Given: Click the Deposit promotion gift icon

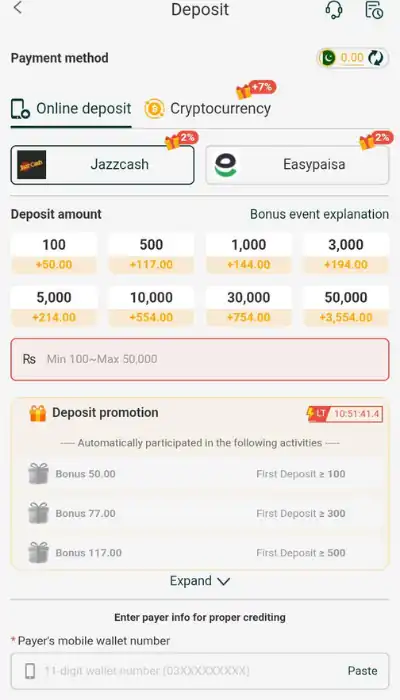Looking at the screenshot, I should tap(38, 413).
